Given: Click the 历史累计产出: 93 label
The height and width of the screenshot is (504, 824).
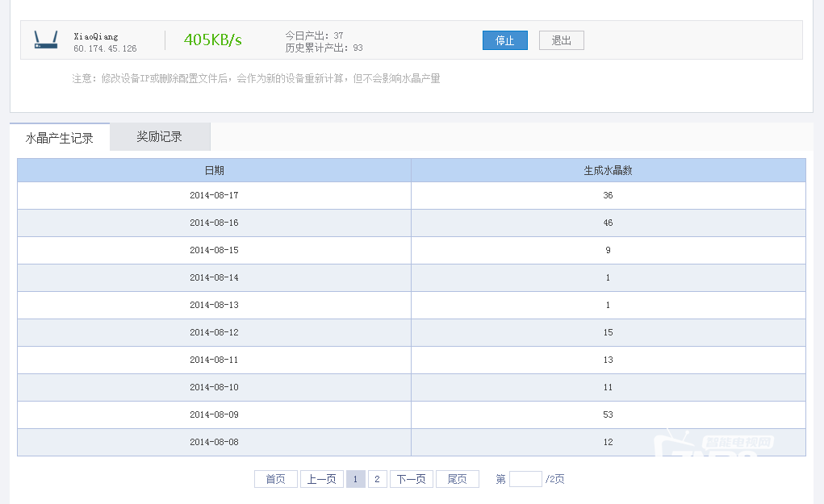Looking at the screenshot, I should click(324, 48).
